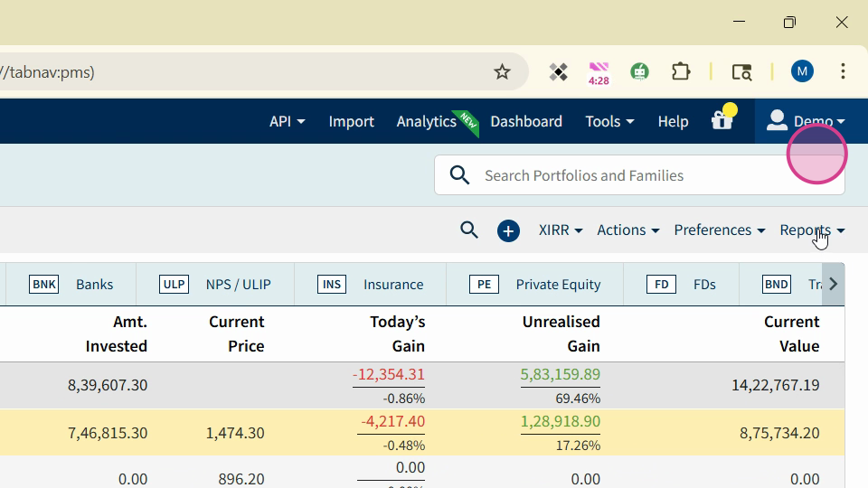Image resolution: width=868 pixels, height=488 pixels.
Task: Sort by the Amt. Invested column header
Action: (x=117, y=333)
